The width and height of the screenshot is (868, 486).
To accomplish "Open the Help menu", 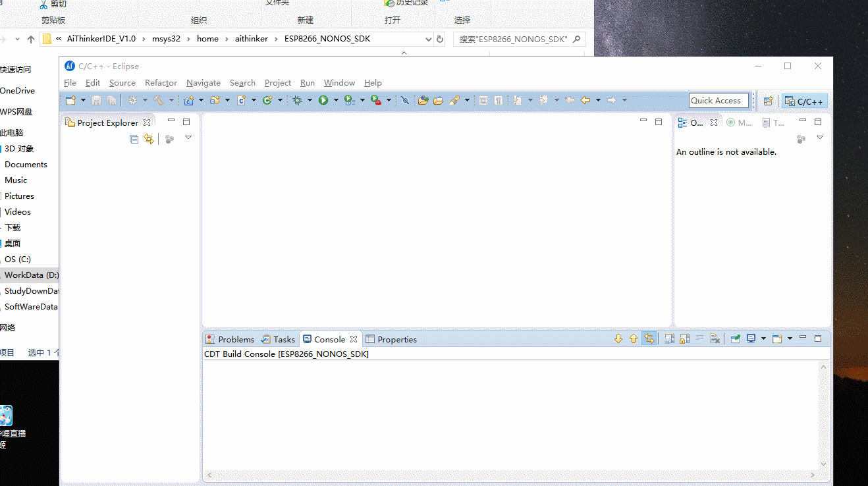I will tap(373, 82).
